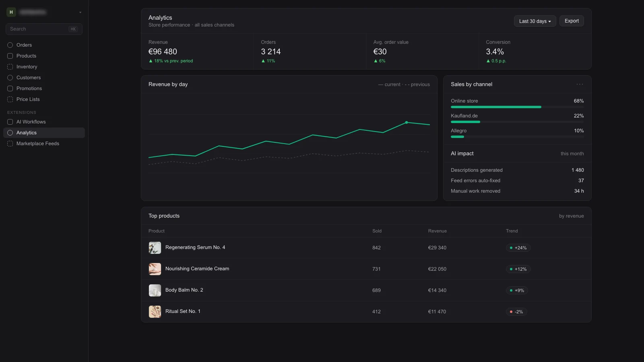Select the Nourishing Ceramide Cream name

197,269
